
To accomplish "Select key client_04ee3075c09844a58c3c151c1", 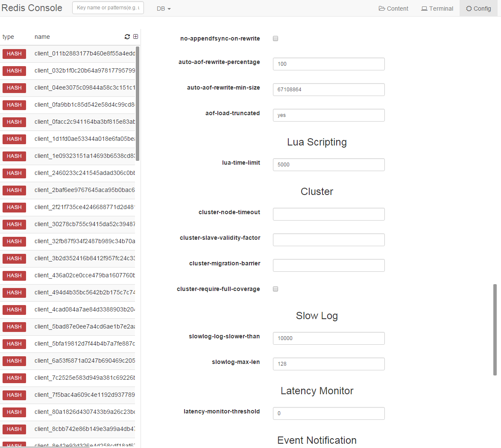I will coord(85,88).
